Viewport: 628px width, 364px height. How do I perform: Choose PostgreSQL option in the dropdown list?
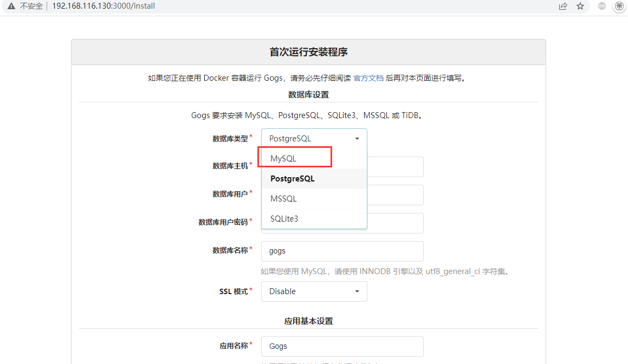[x=314, y=179]
